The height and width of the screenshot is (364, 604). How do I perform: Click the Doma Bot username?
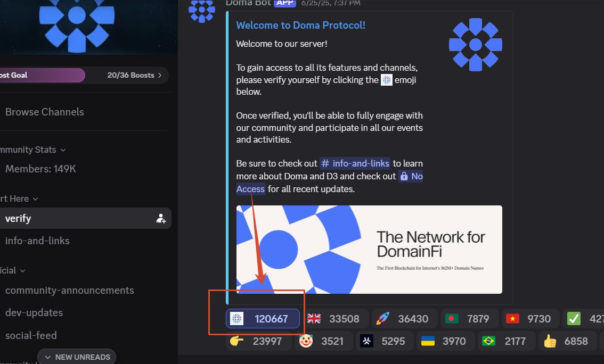[248, 3]
